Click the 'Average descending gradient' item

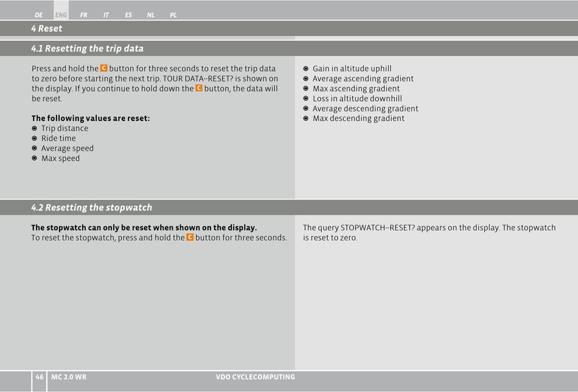click(x=365, y=108)
